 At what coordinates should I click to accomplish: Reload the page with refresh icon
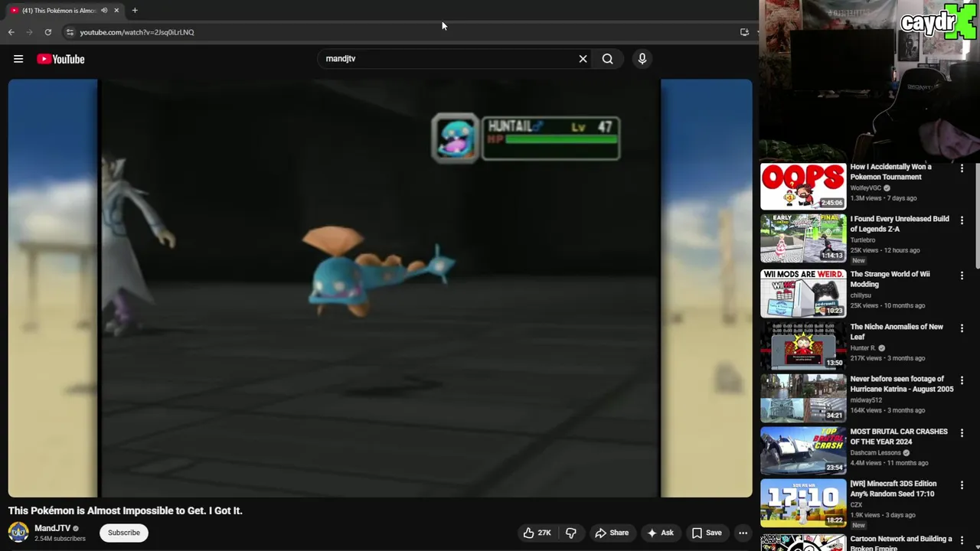(x=47, y=32)
